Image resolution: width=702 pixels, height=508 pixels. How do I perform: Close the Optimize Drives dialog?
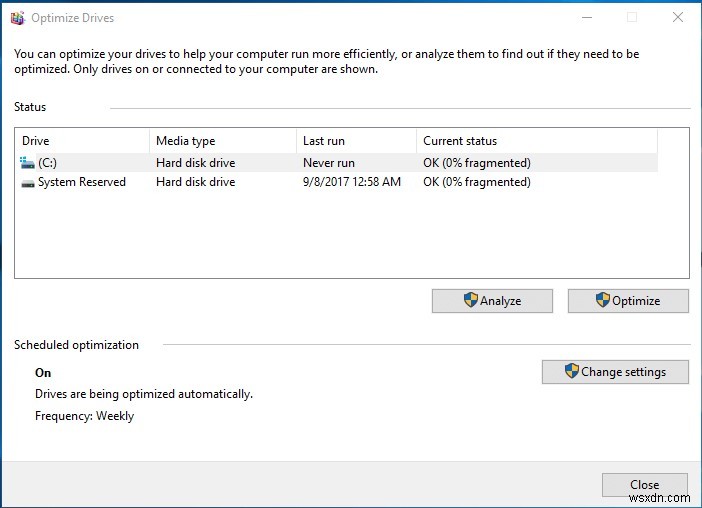coord(645,485)
